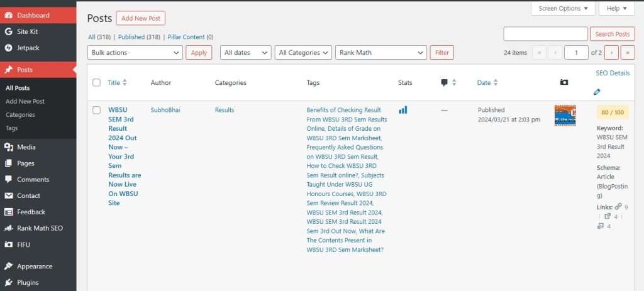Open the Dashboard menu icon
This screenshot has height=291, width=644.
coord(8,15)
